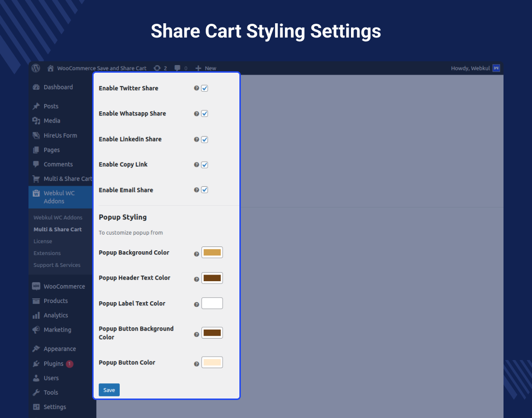
Task: Open the License submenu link
Action: point(43,241)
